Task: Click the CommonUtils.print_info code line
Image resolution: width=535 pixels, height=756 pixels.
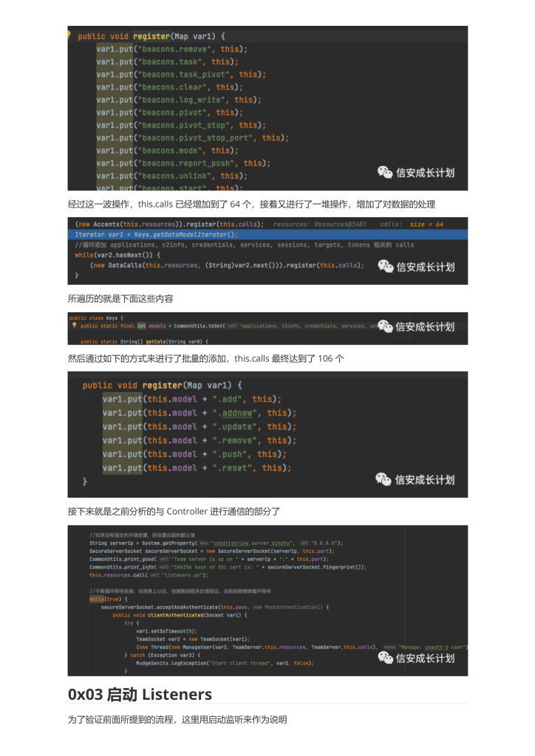Action: (228, 567)
